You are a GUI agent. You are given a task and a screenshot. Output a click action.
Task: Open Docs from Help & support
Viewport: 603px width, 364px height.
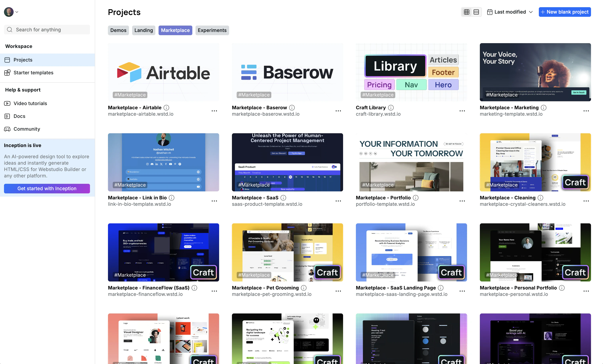tap(47, 116)
